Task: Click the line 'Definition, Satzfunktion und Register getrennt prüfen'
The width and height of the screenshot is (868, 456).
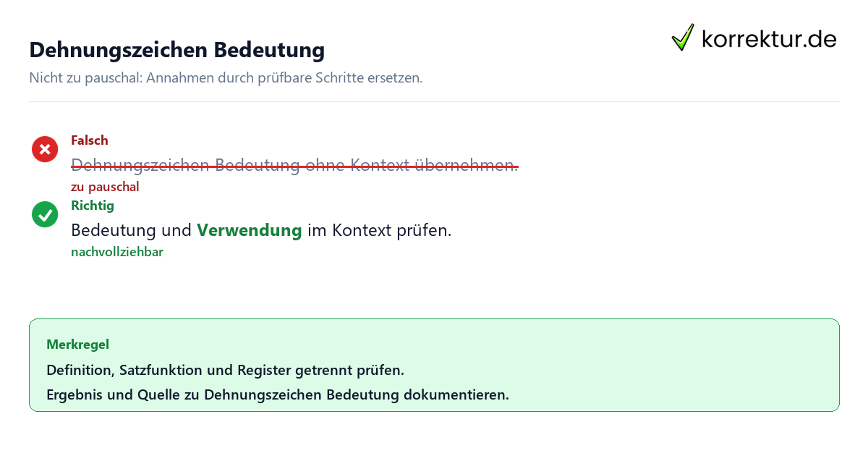Action: coord(225,371)
